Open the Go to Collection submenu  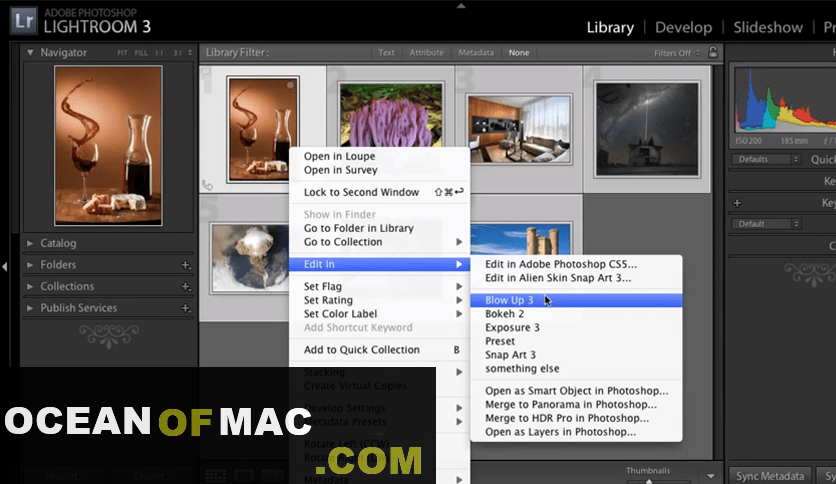pyautogui.click(x=379, y=242)
